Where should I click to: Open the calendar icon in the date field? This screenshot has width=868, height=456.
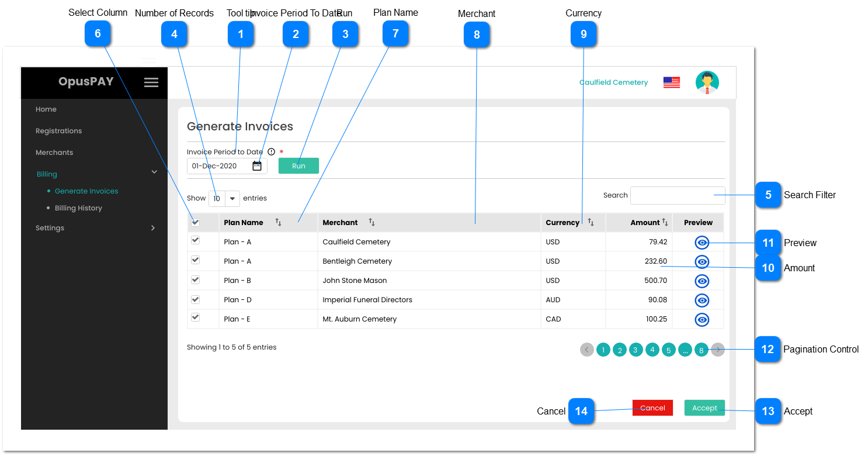(x=257, y=165)
